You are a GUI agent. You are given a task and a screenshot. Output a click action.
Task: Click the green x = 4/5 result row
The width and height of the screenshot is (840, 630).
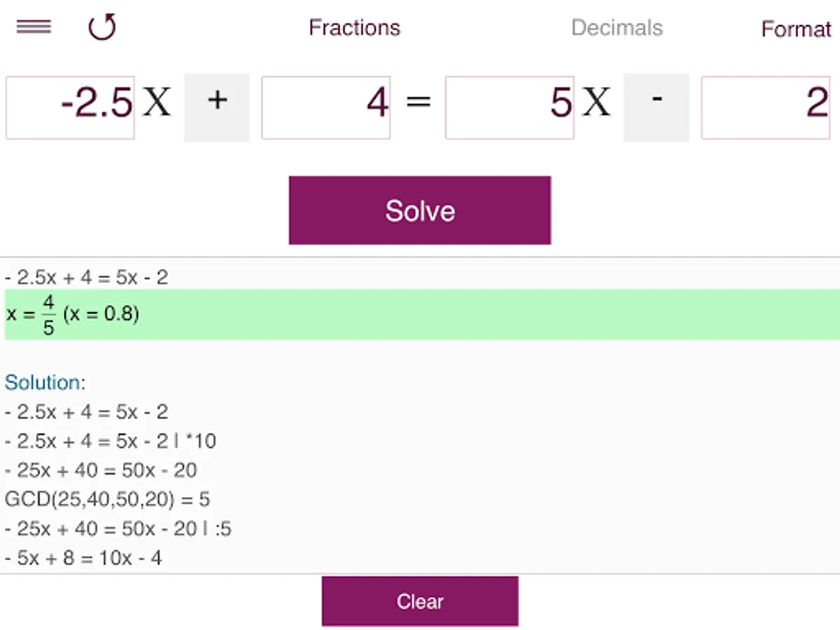(x=420, y=314)
